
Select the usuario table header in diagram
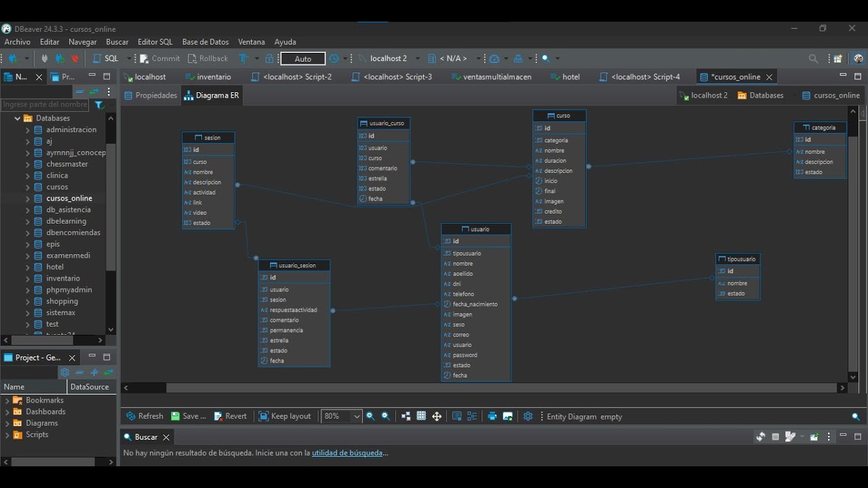coord(476,229)
